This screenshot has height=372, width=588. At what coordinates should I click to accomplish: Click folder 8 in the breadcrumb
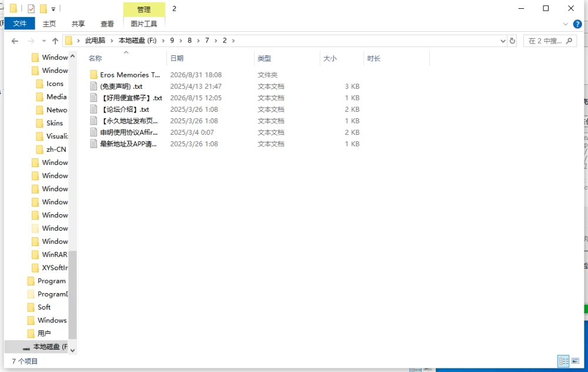pos(189,41)
